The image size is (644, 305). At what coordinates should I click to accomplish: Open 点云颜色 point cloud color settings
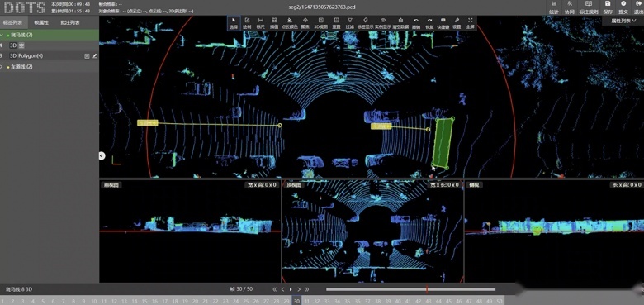coord(290,22)
